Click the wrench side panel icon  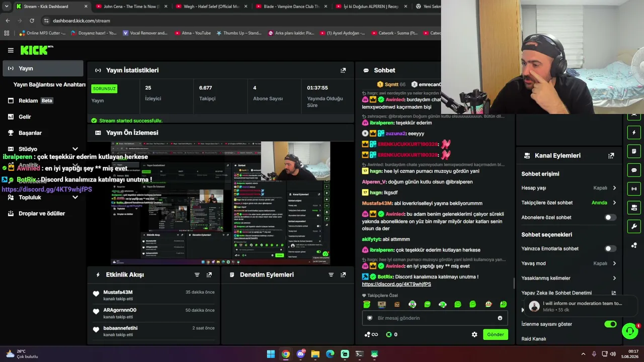tap(634, 226)
